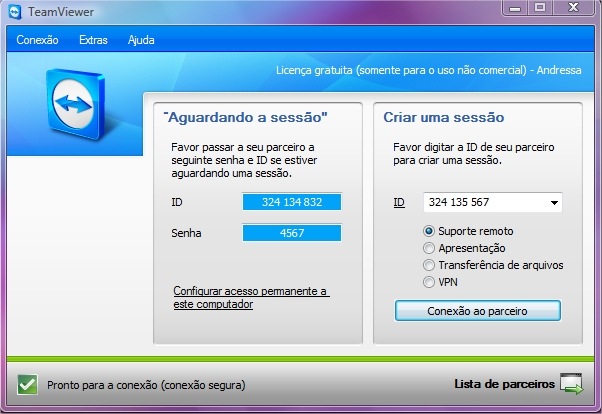Select the Apresentação radio button
Viewport: 602px width, 414px height.
click(x=428, y=248)
